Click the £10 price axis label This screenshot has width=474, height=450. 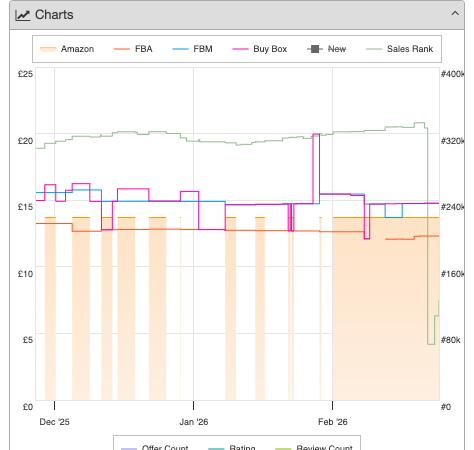[26, 274]
